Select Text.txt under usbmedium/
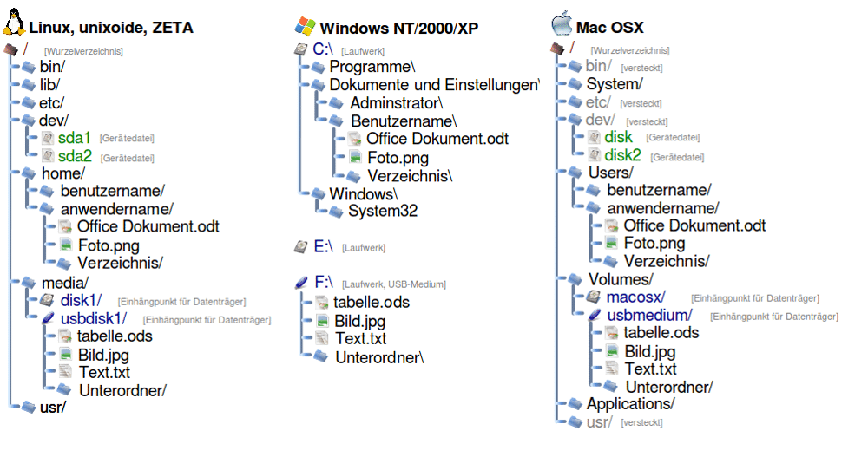868x457 pixels. tap(650, 369)
